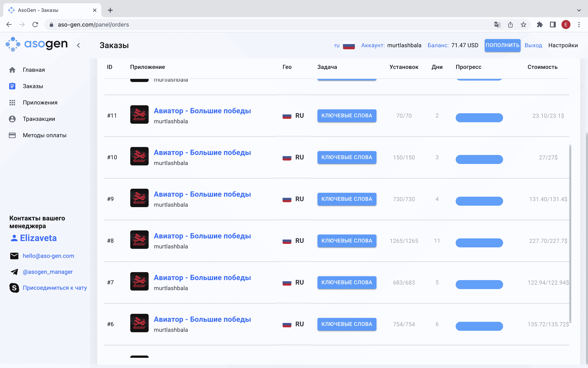The width and height of the screenshot is (588, 368).
Task: Open the @asogen_manager Telegram link
Action: click(x=48, y=272)
